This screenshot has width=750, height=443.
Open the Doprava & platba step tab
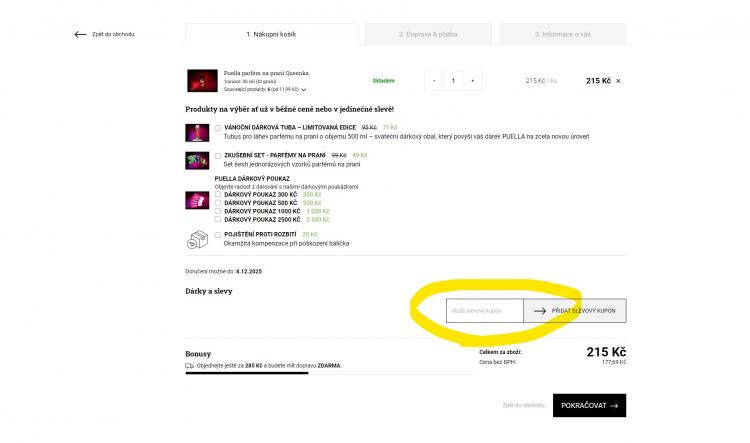pos(428,34)
